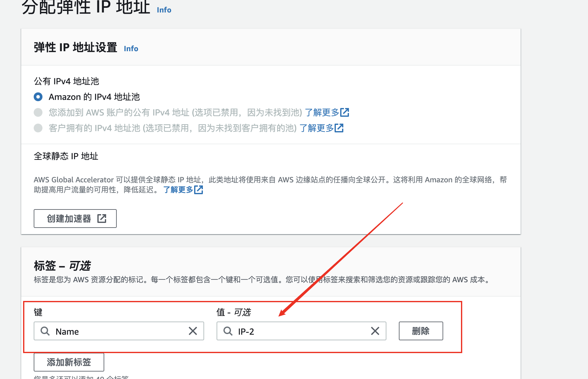Click external-link icon after customer-owned pool 了解更多
Image resolution: width=588 pixels, height=379 pixels.
(339, 128)
